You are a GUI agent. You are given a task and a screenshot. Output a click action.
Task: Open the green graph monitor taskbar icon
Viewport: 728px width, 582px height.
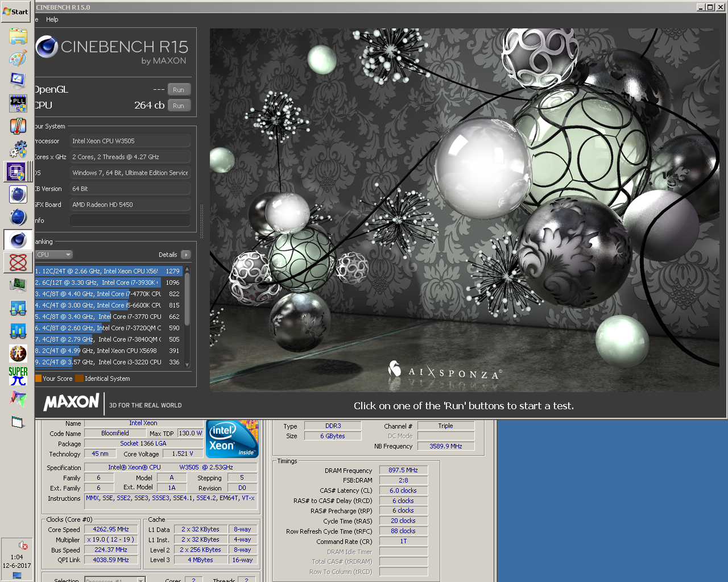pos(18,285)
